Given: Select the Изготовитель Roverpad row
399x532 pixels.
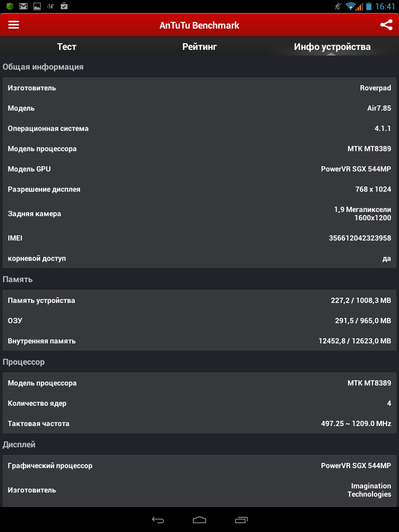Looking at the screenshot, I should [x=199, y=88].
